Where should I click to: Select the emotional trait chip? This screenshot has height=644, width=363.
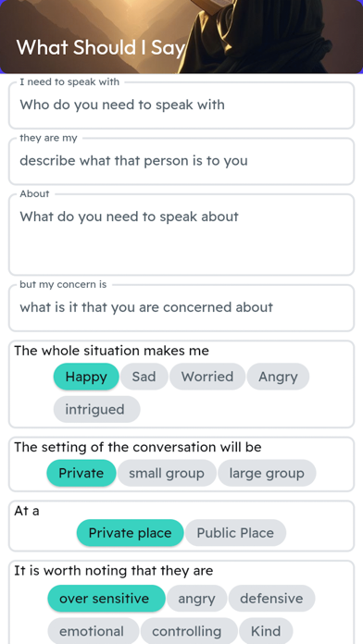(94, 631)
